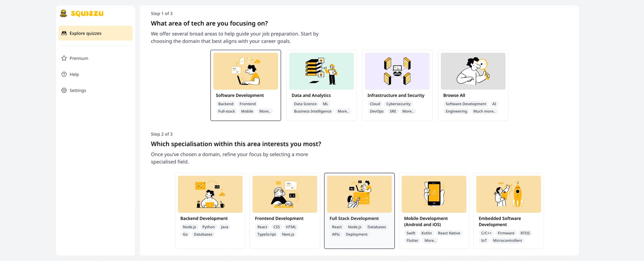This screenshot has width=644, height=261.
Task: Open the Premium sidebar entry
Action: [78, 58]
